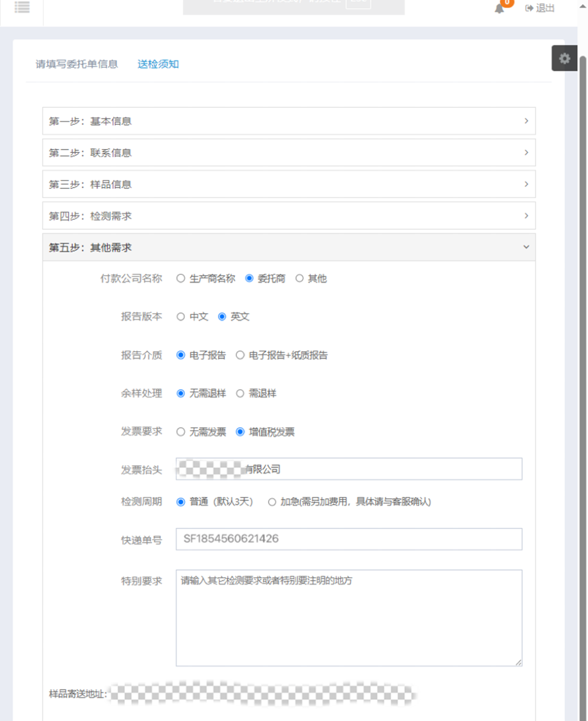The image size is (588, 721).
Task: Click the notification bell icon
Action: pyautogui.click(x=498, y=8)
